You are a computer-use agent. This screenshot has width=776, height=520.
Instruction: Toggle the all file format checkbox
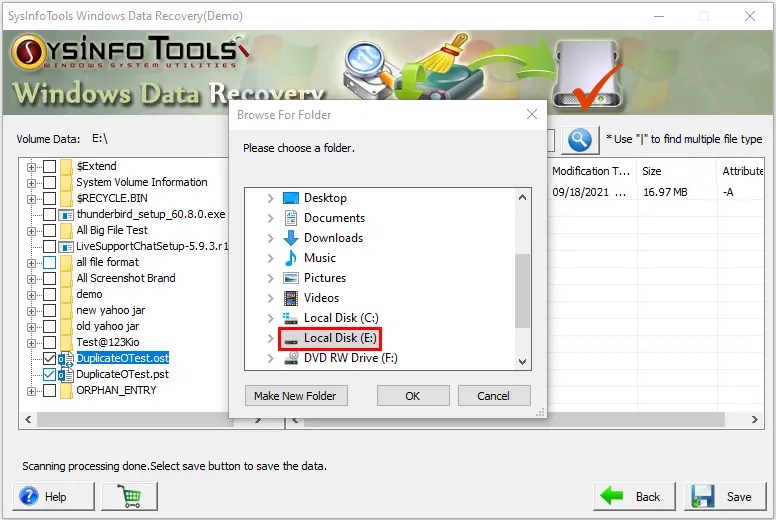point(49,262)
